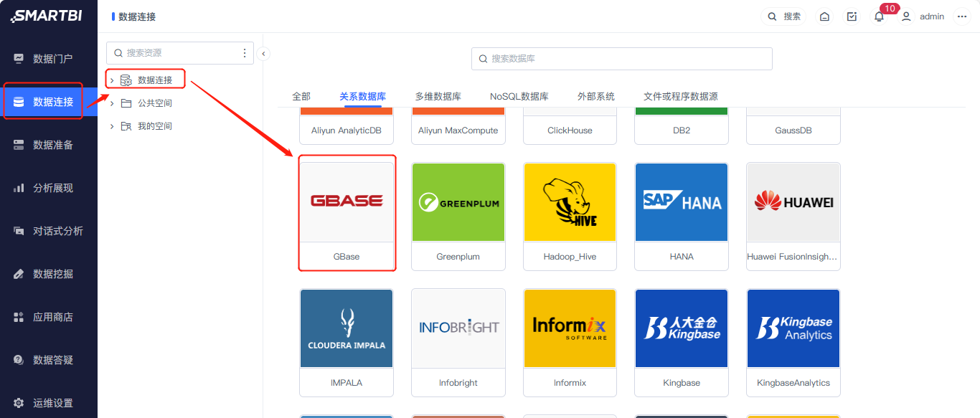Expand the 数据连接 tree node
Viewport: 980px width, 418px height.
click(x=112, y=80)
